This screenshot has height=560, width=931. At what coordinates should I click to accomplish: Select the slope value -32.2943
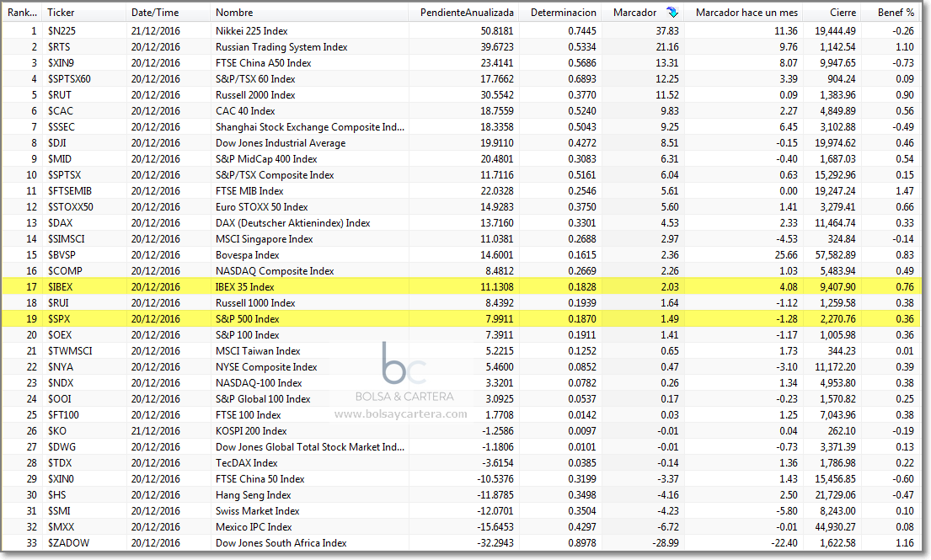click(x=495, y=543)
